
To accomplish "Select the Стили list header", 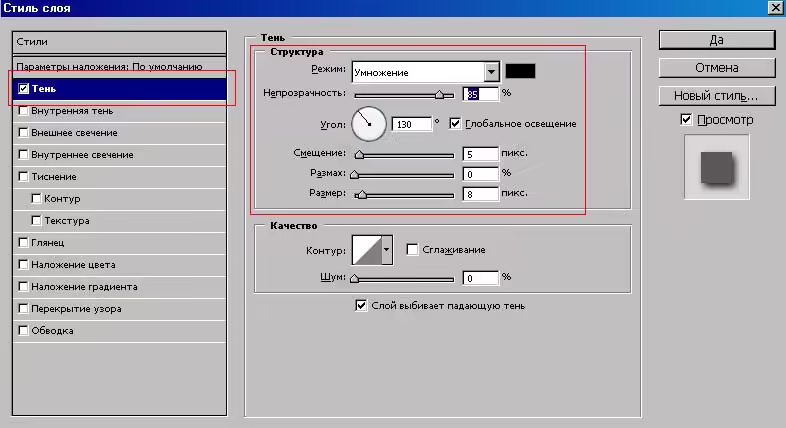I will pos(119,42).
